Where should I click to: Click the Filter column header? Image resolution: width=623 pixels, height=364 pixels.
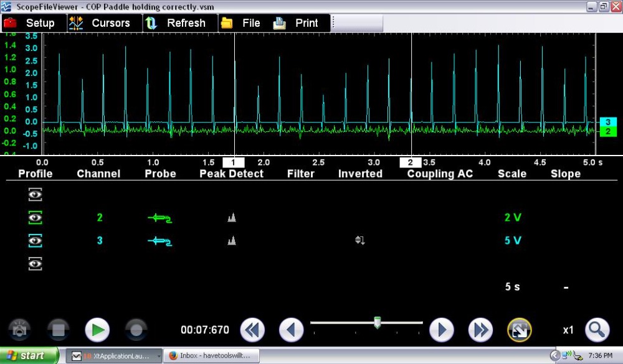point(301,174)
